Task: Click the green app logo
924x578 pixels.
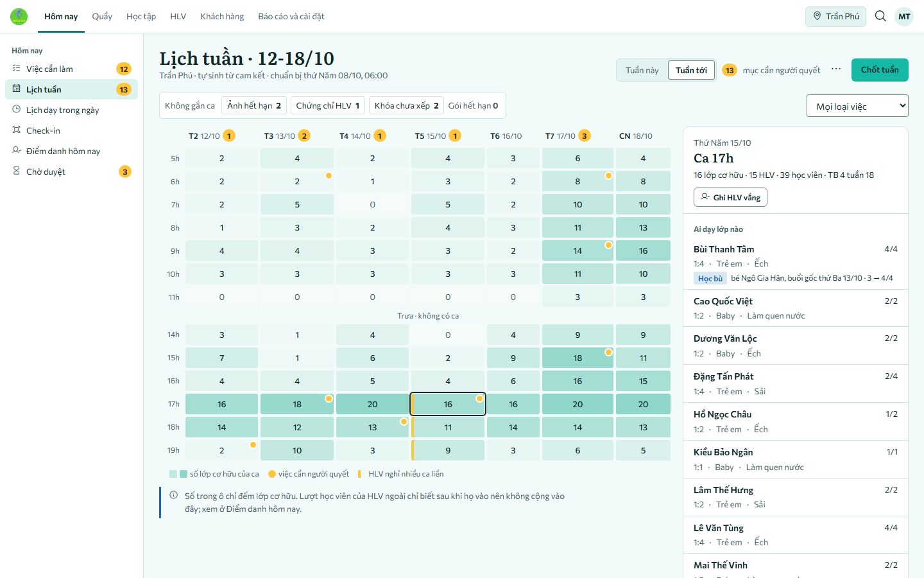Action: click(x=19, y=16)
